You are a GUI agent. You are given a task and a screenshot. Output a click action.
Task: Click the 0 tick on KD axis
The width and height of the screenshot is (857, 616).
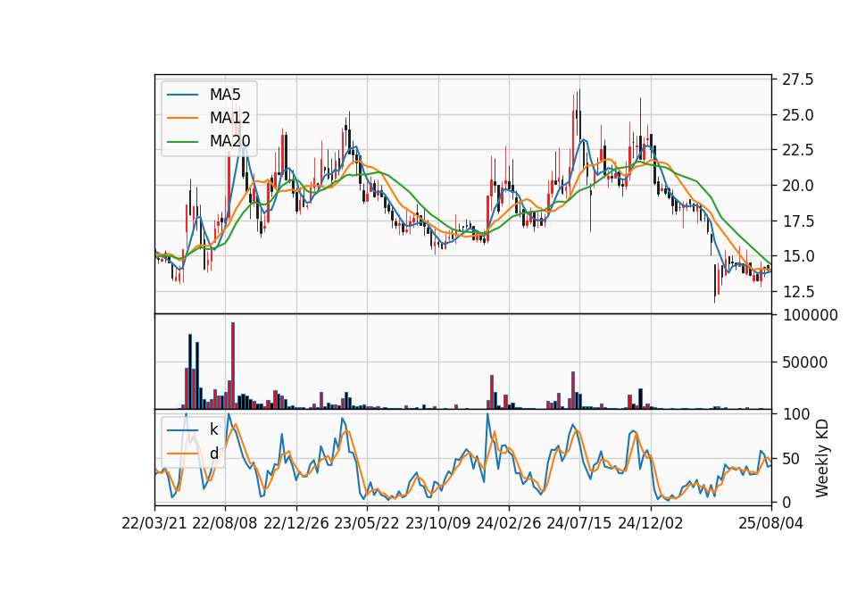point(787,502)
